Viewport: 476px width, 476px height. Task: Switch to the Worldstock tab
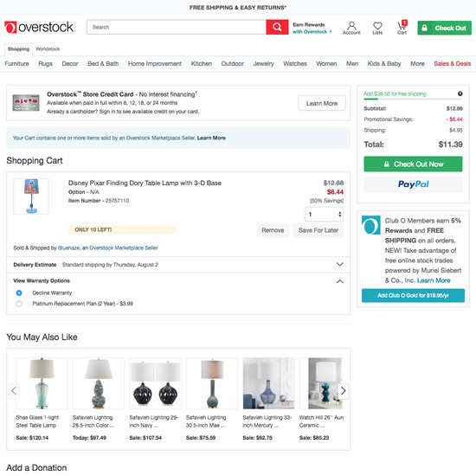point(48,48)
